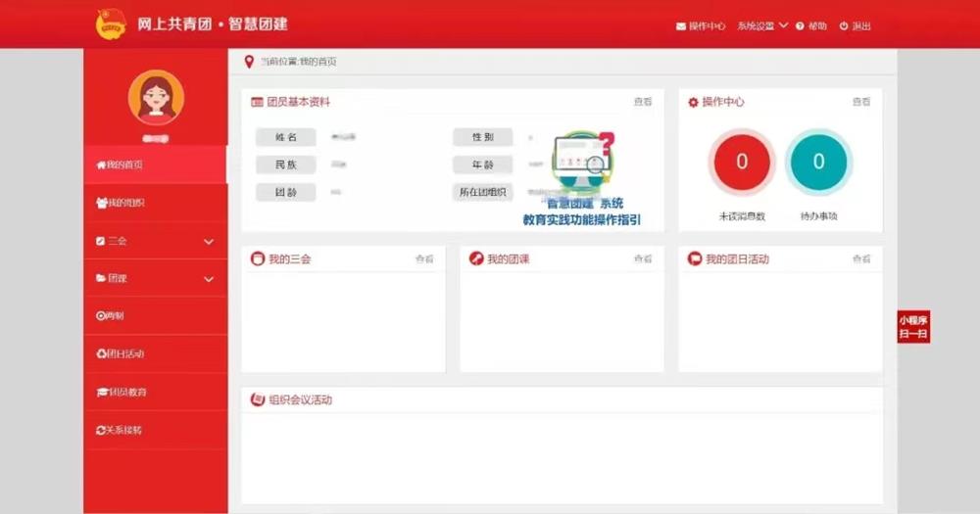Open 操作中心 envelope icon in top bar
This screenshot has width=980, height=514.
[681, 26]
